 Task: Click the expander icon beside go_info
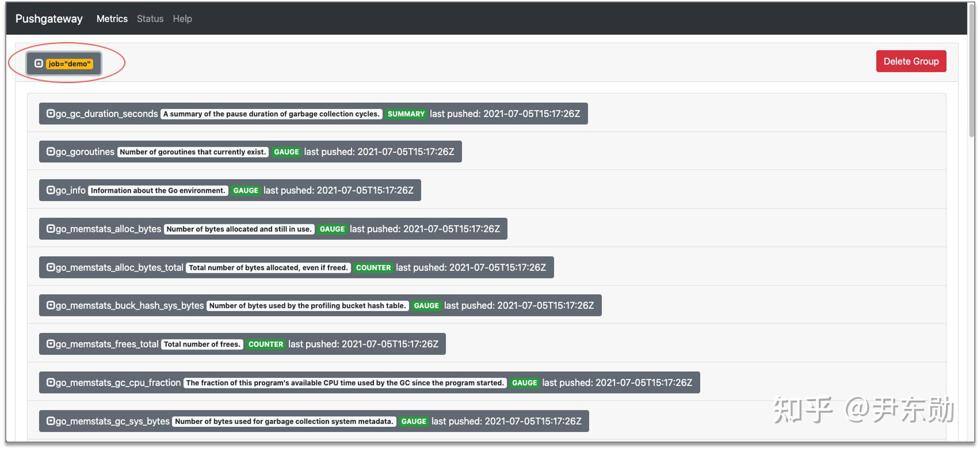click(51, 190)
